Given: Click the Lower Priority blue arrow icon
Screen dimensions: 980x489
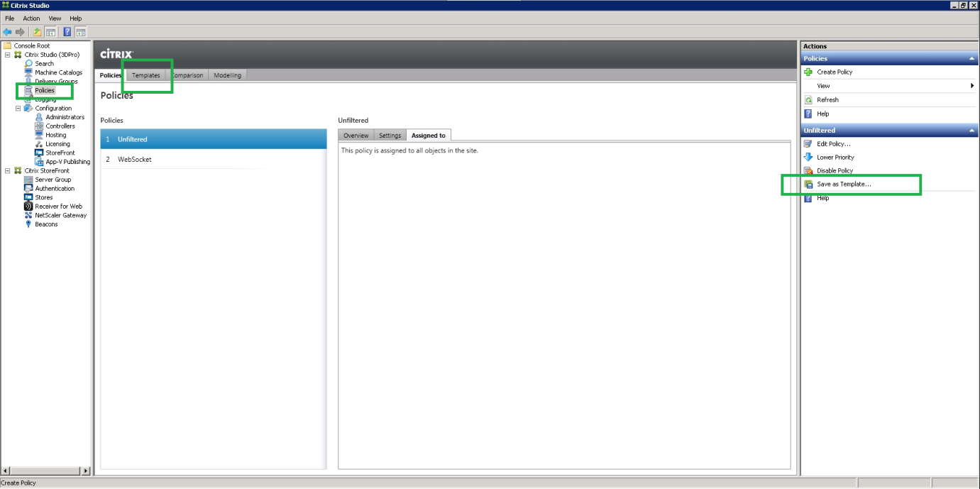Looking at the screenshot, I should [808, 158].
